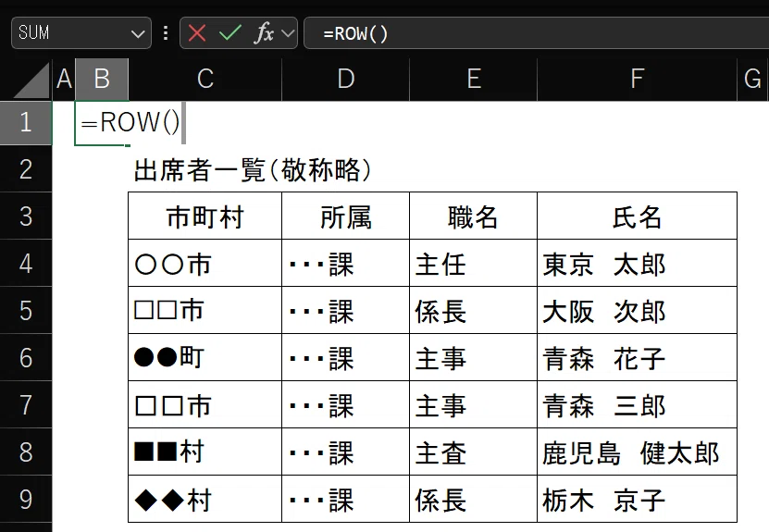This screenshot has width=769, height=532.
Task: Expand the Name Box dropdown arrow
Action: click(138, 34)
